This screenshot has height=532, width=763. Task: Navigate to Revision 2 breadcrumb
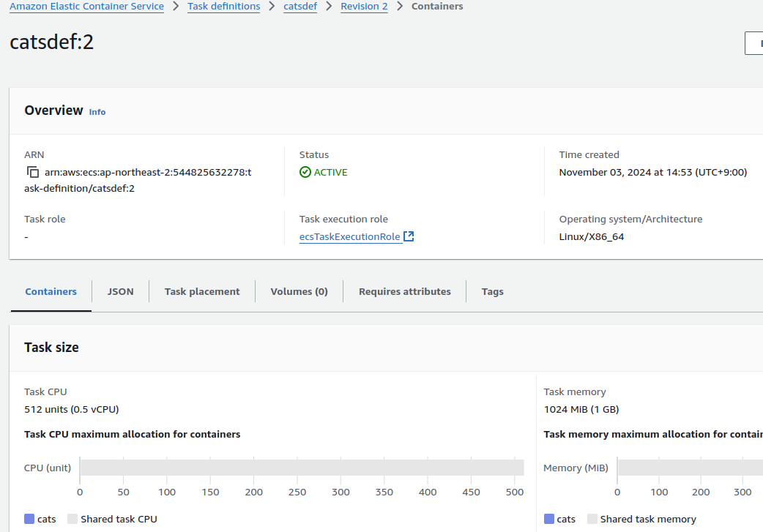364,7
